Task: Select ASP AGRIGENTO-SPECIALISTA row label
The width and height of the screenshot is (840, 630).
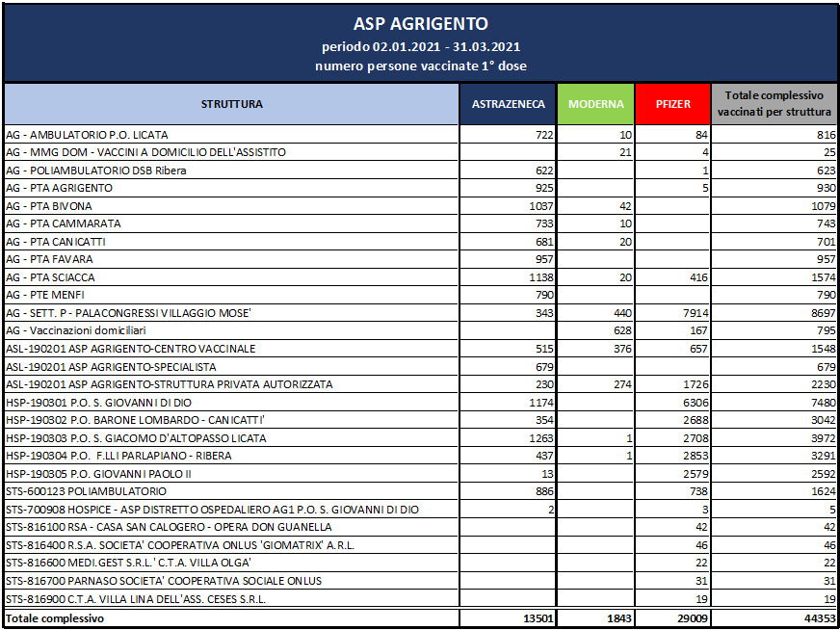Action: (x=112, y=367)
